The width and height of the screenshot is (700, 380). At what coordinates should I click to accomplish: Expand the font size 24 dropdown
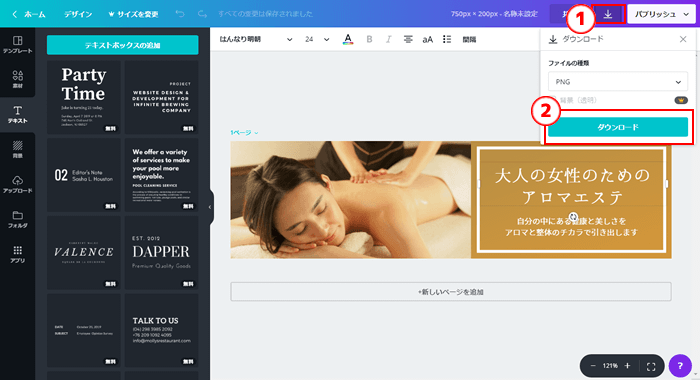[317, 39]
